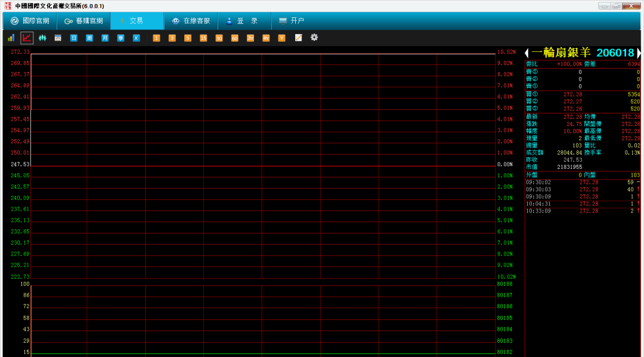Click the 委比 +100.00% value

click(569, 64)
